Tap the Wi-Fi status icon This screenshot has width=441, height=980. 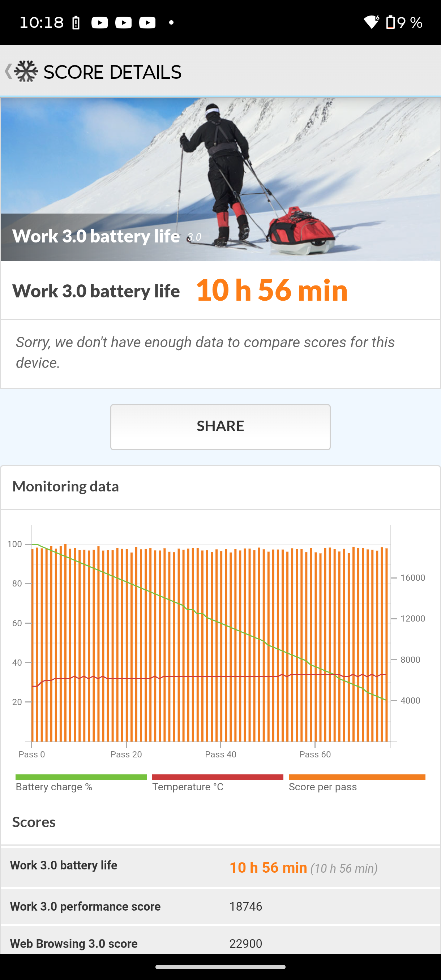tap(371, 22)
